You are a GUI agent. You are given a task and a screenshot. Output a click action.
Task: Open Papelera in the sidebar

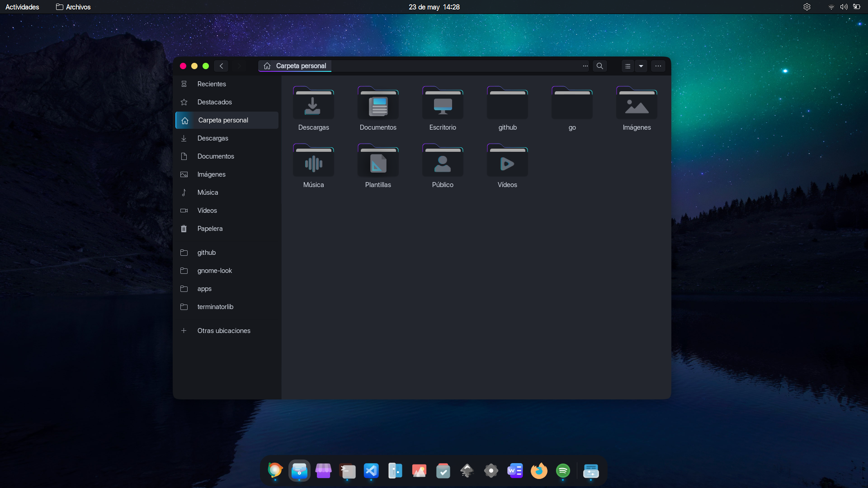pyautogui.click(x=227, y=229)
